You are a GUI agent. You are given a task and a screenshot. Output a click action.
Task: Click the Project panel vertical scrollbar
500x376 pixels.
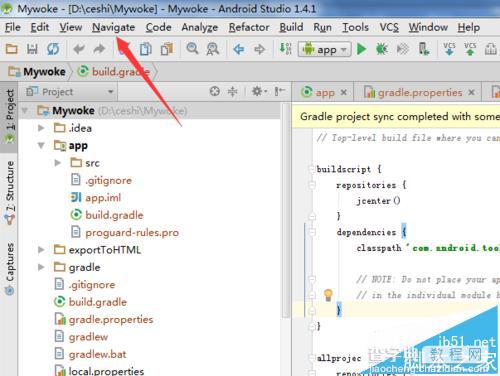(x=286, y=210)
